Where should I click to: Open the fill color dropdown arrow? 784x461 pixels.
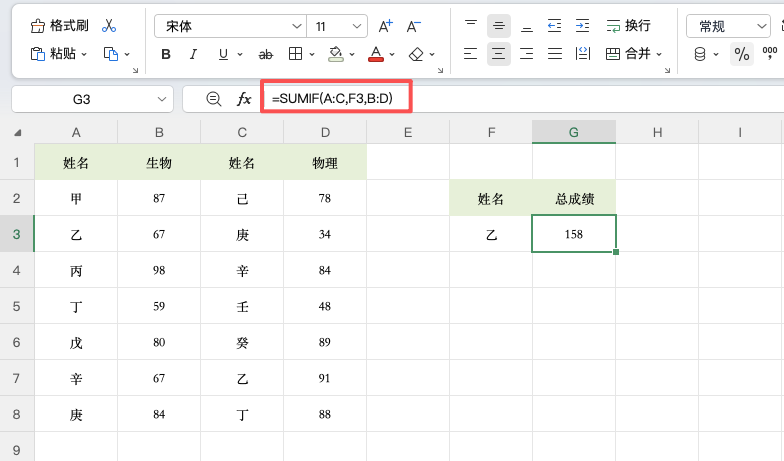(x=352, y=54)
